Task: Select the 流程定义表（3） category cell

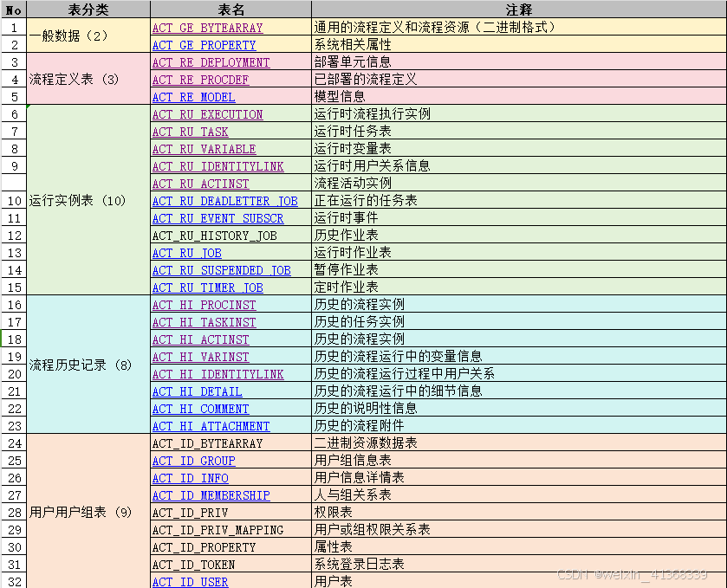Action: [88, 79]
